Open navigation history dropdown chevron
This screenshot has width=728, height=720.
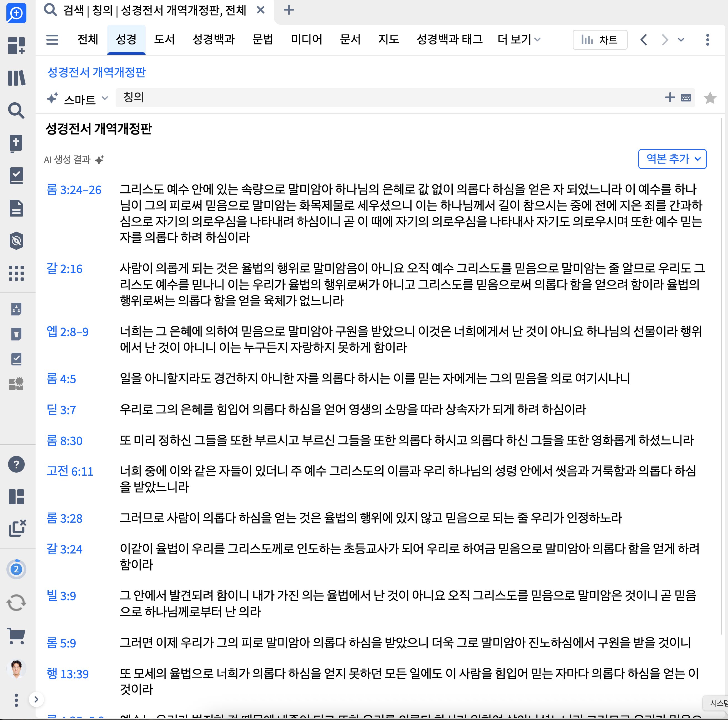tap(681, 39)
